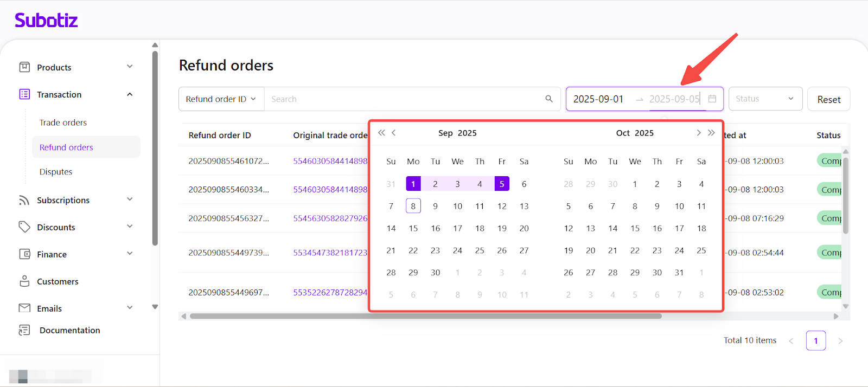868x387 pixels.
Task: Click the calendar icon in date range field
Action: tap(712, 99)
